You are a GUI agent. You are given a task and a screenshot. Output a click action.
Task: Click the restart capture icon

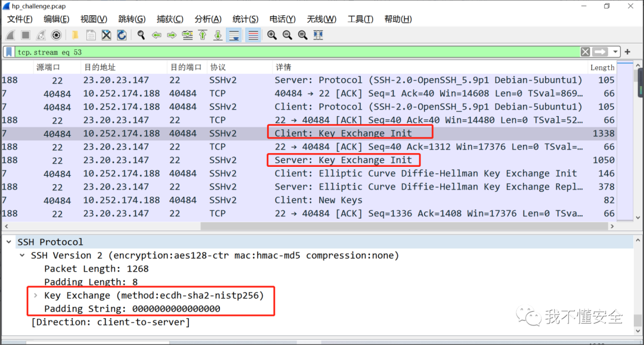pos(41,35)
